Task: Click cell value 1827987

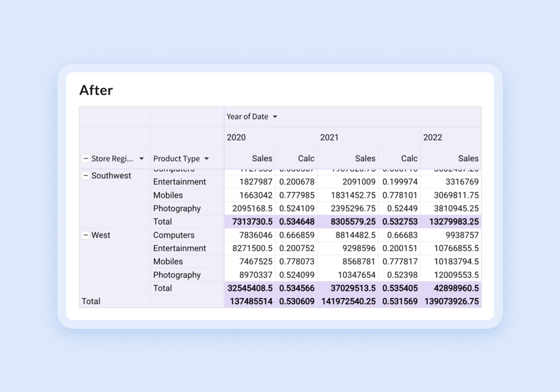Action: coord(256,182)
